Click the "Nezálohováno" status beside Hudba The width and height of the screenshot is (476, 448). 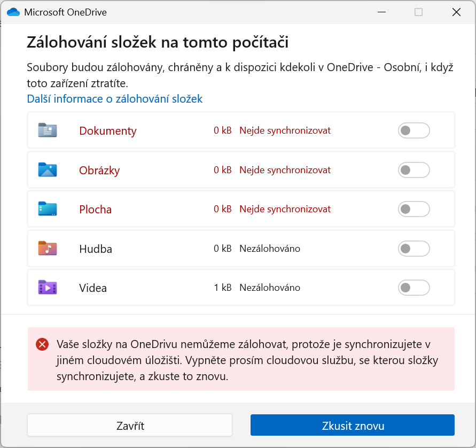click(x=269, y=249)
